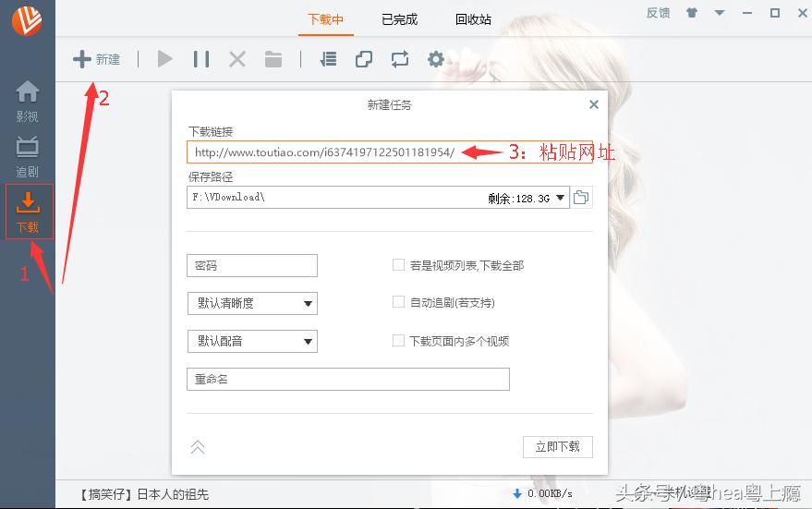Pause downloads with the pause icon

coord(201,59)
